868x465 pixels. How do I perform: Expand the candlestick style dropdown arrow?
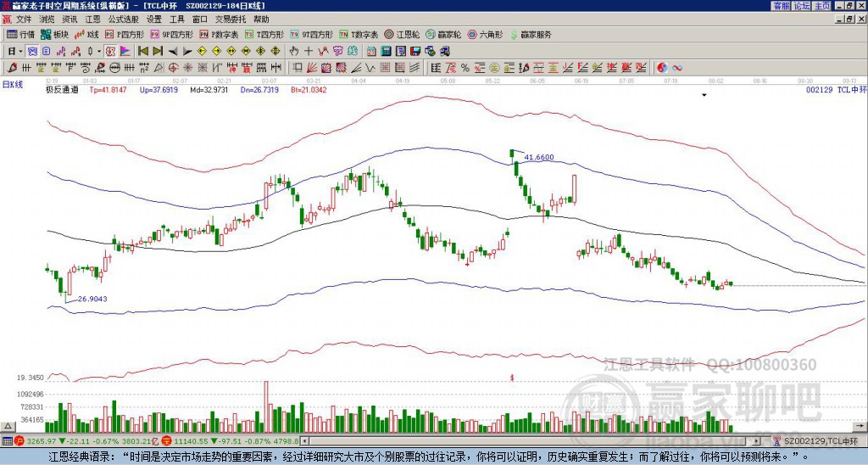point(99,51)
